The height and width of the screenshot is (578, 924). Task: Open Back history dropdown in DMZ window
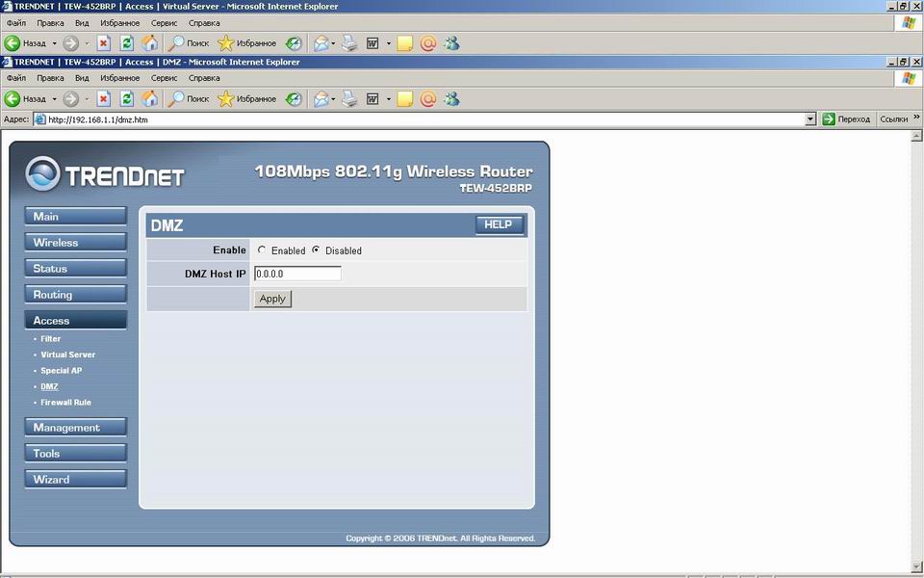click(54, 99)
